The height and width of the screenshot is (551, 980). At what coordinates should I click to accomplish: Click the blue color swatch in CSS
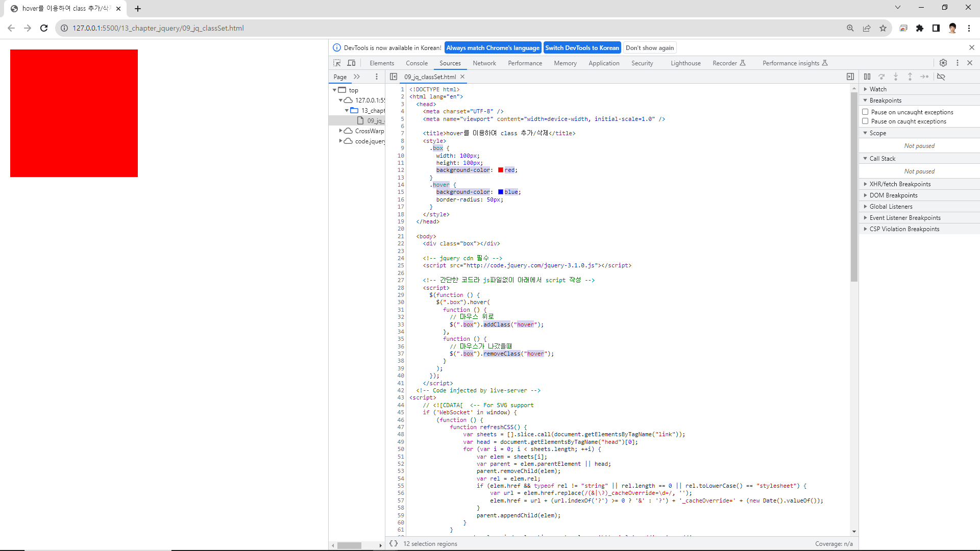point(501,192)
